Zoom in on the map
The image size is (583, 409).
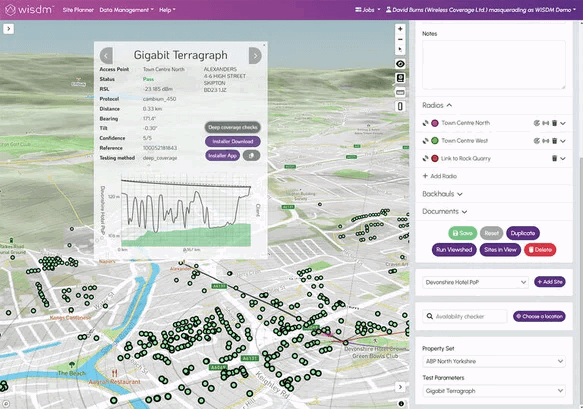400,29
